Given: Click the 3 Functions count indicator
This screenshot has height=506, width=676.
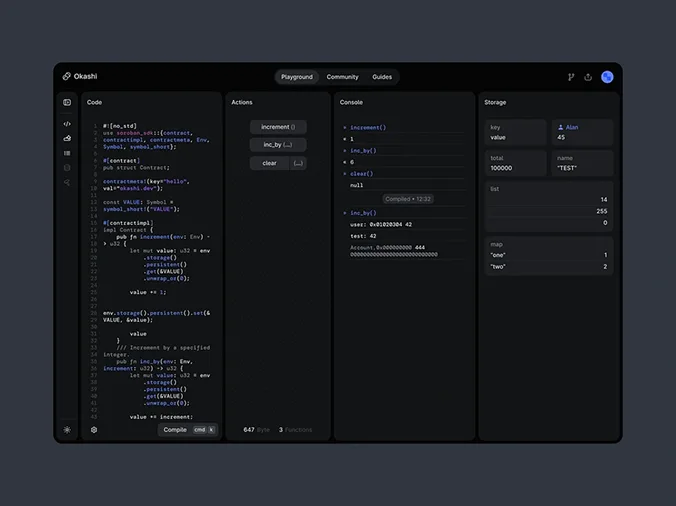Looking at the screenshot, I should tap(295, 430).
